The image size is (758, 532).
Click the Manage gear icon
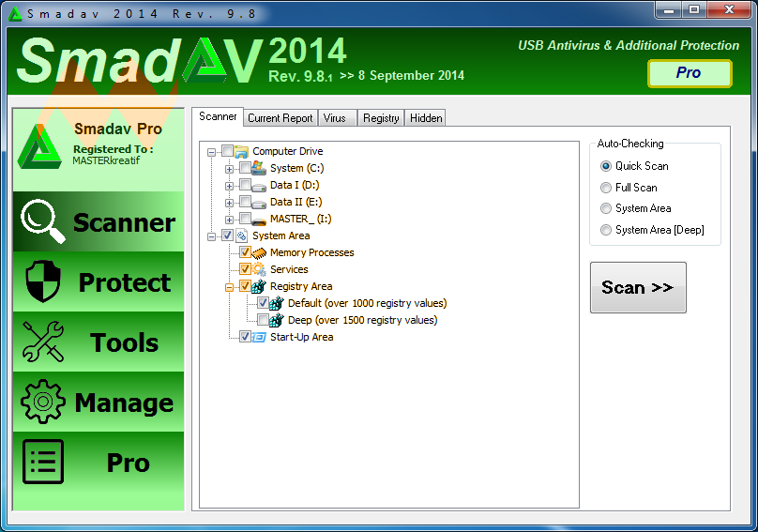43,402
